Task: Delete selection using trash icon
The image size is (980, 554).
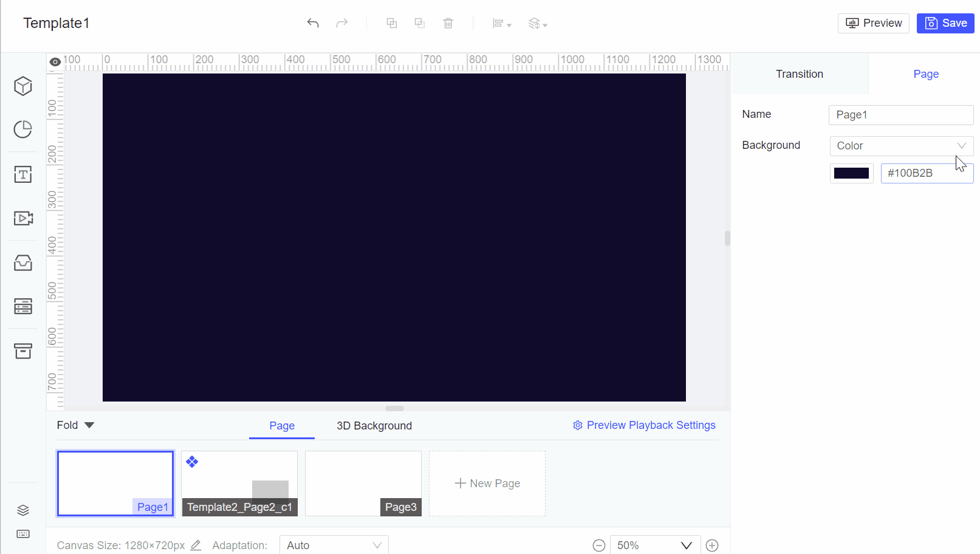Action: click(x=448, y=22)
